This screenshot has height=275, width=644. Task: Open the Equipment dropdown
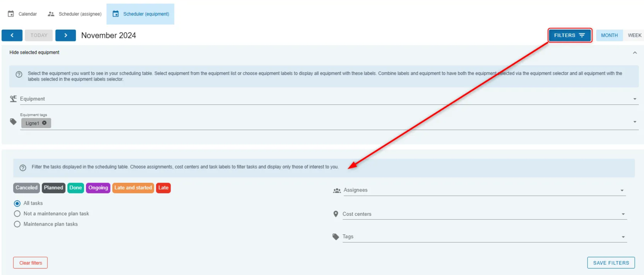click(x=329, y=99)
